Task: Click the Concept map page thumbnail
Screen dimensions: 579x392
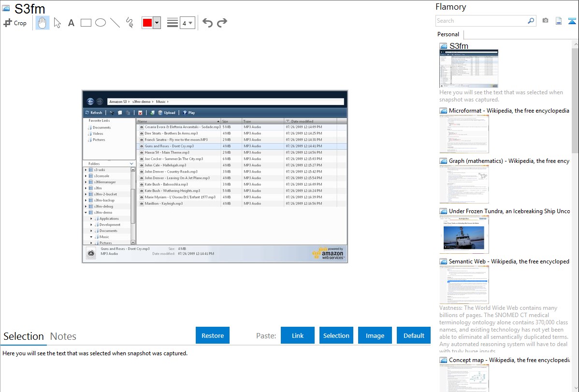Action: [x=464, y=378]
